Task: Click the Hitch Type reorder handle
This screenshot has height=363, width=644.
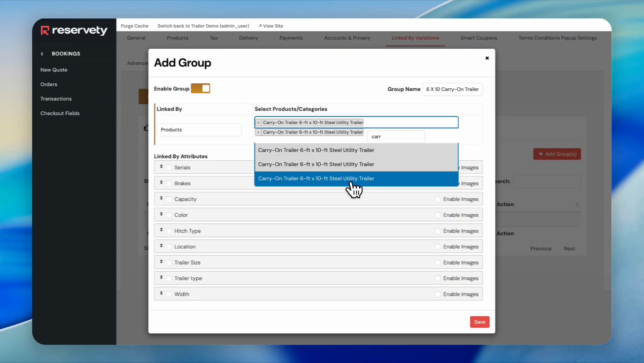Action: [161, 230]
